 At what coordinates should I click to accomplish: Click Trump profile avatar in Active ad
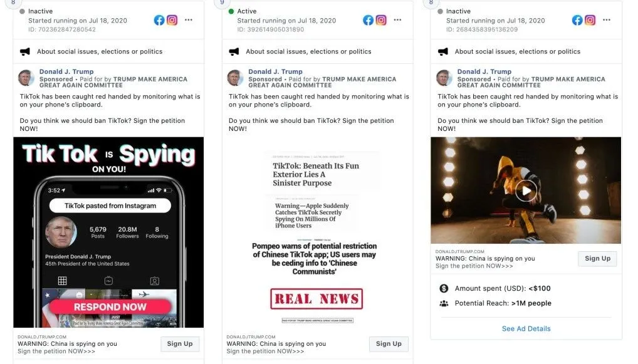tap(235, 78)
